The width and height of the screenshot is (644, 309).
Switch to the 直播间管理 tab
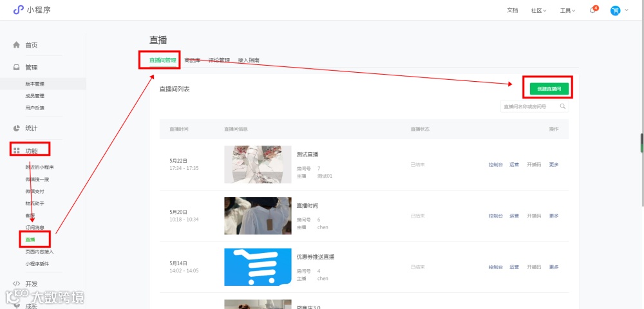pos(163,61)
